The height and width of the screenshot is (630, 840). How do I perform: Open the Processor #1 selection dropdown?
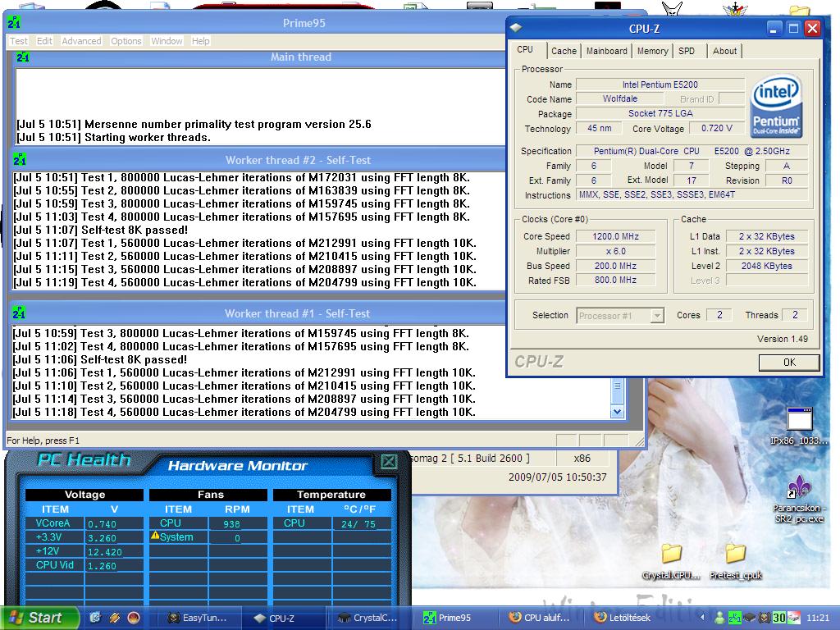(657, 316)
